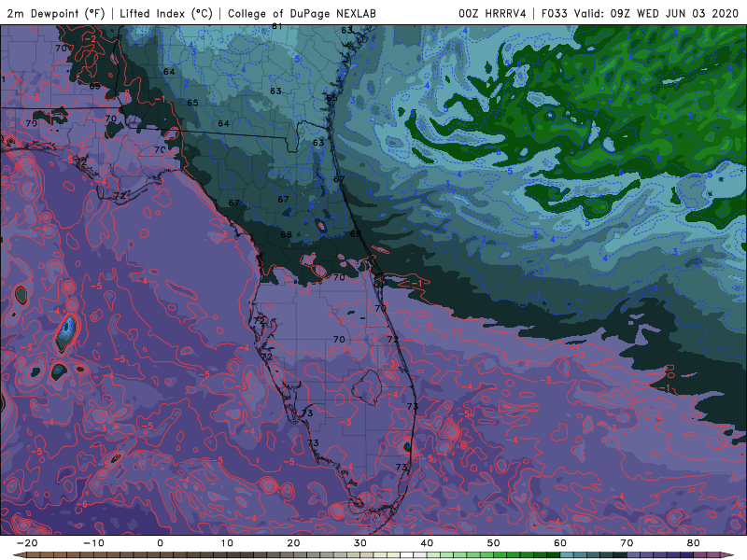Click the 'Lifted Index (°C)' title label
Image resolution: width=747 pixels, height=560 pixels.
166,13
